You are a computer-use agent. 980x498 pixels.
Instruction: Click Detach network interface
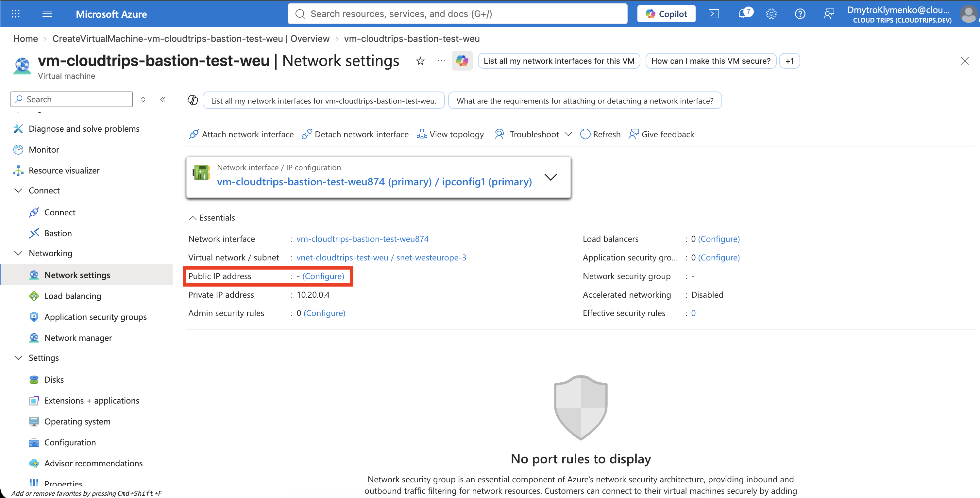tap(355, 134)
